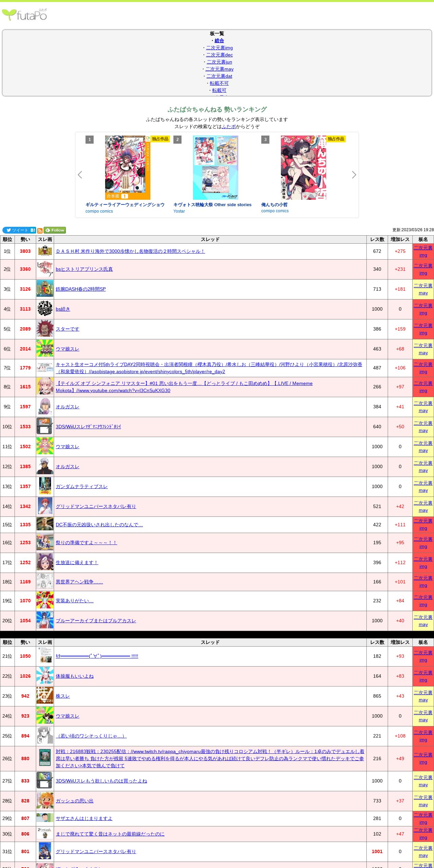Open thread 異世界アヘン戦争……

click(79, 582)
